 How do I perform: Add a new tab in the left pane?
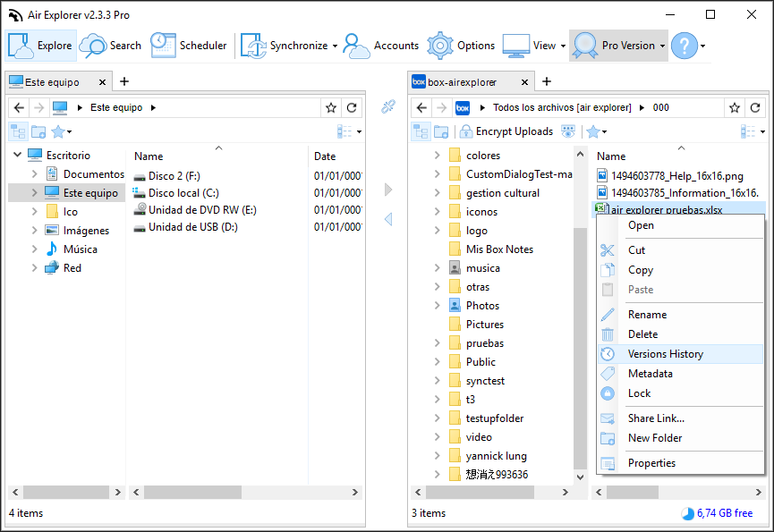tap(124, 81)
